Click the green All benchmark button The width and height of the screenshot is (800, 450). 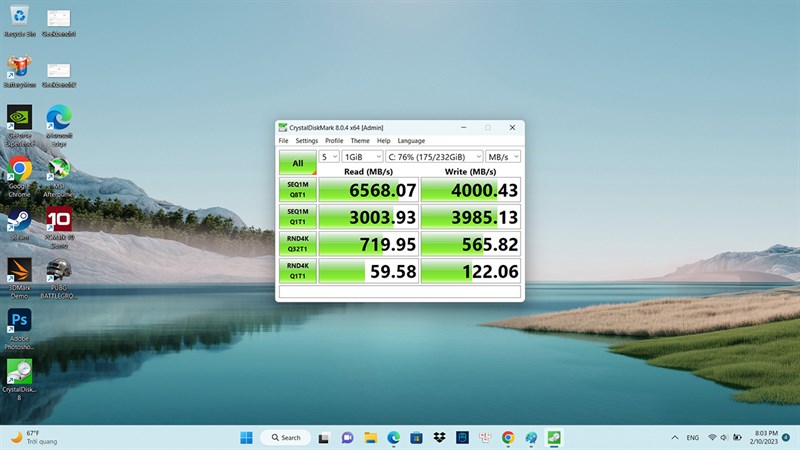point(297,163)
